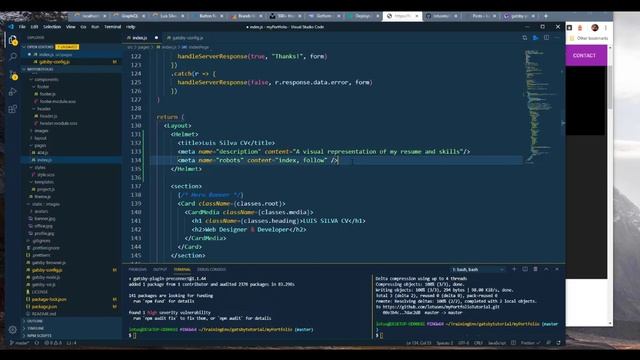Viewport: 640px width, 360px height.
Task: Open the bash terminal selector dropdown
Action: point(478,269)
